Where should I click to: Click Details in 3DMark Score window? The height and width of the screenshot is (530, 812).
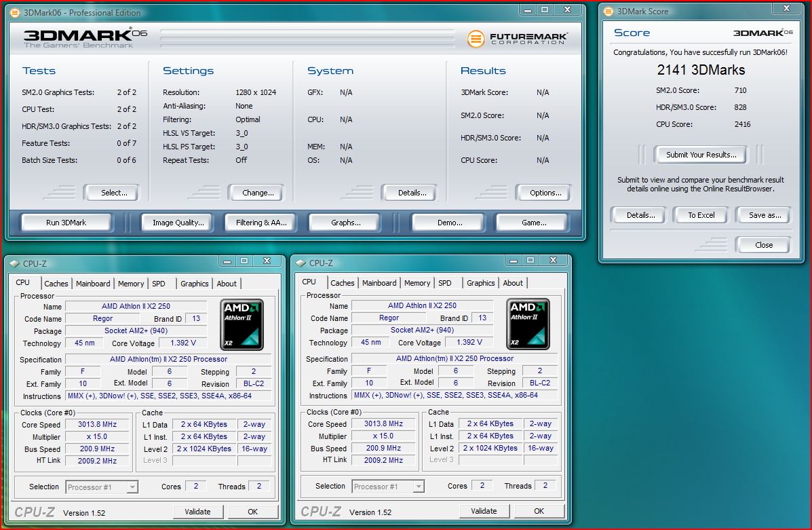[640, 215]
